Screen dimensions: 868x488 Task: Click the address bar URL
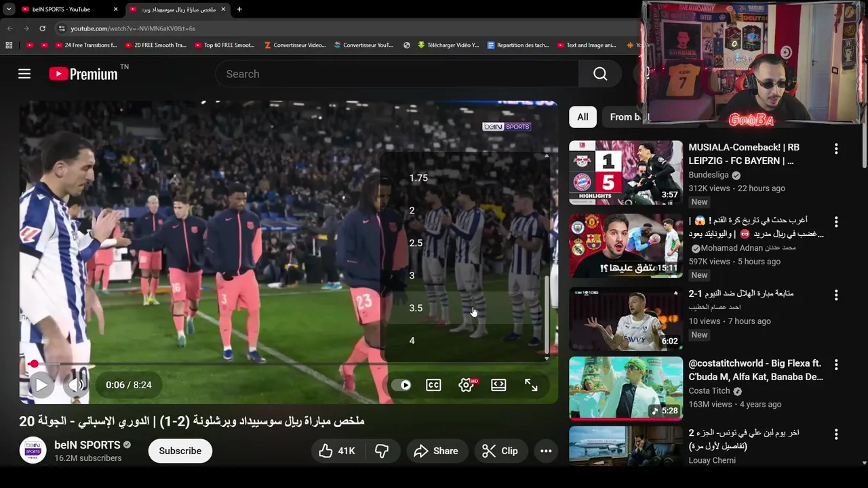pyautogui.click(x=133, y=28)
